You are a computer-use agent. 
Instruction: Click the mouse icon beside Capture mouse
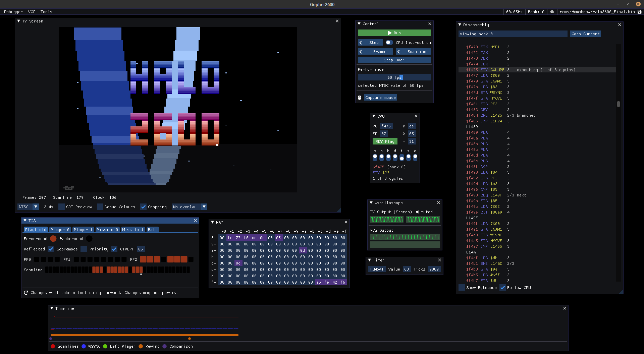[360, 98]
